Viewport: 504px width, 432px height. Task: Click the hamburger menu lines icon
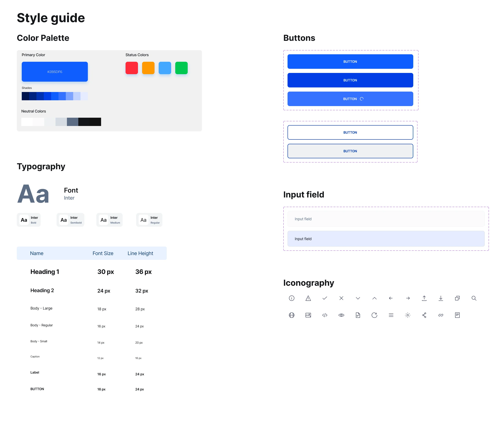(391, 315)
